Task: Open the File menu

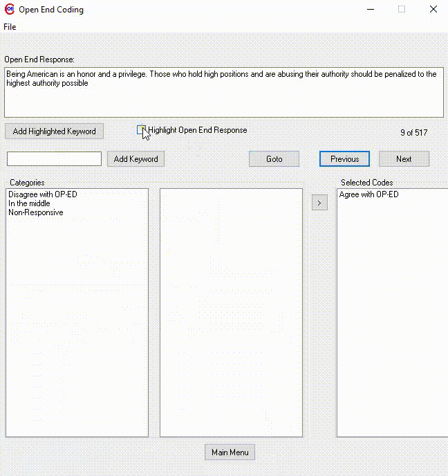Action: click(x=10, y=27)
